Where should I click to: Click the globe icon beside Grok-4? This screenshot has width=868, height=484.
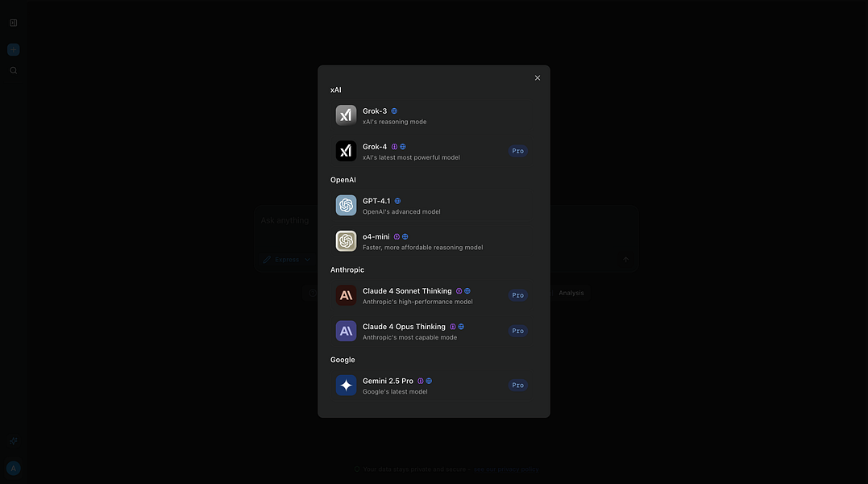tap(402, 147)
